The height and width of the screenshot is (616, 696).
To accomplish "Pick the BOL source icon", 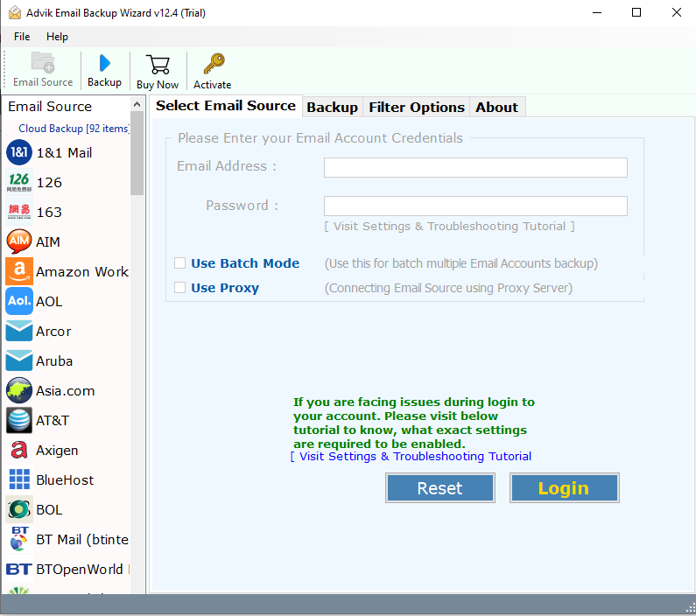I will click(x=19, y=509).
